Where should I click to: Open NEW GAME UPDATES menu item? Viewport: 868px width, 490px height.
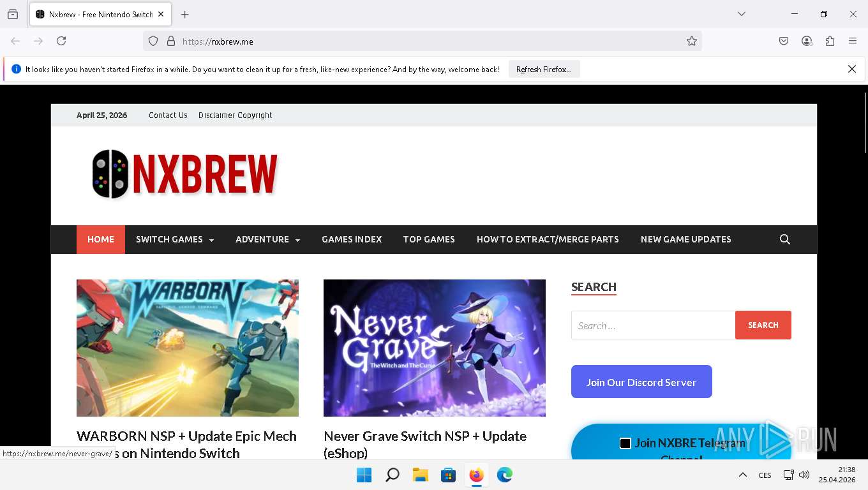point(686,239)
